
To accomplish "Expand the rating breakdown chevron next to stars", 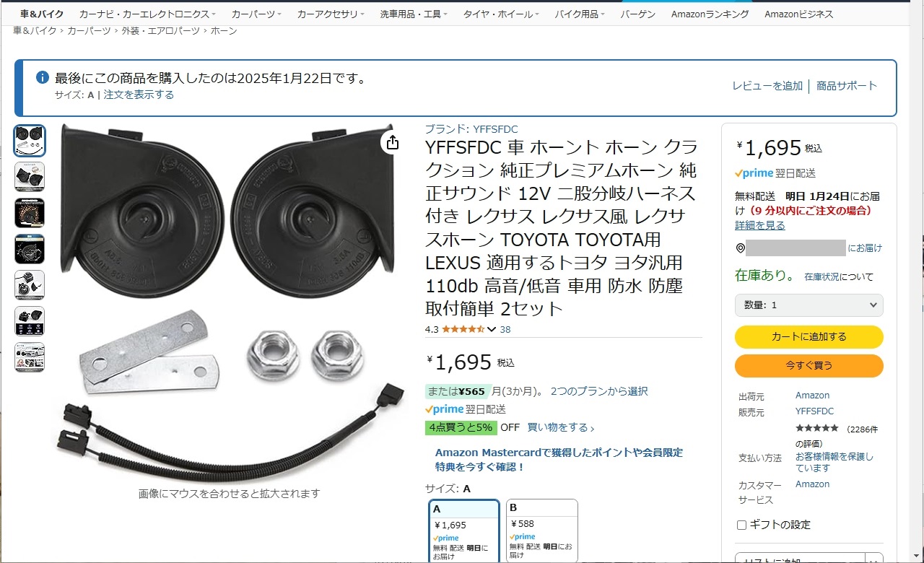I will (492, 330).
